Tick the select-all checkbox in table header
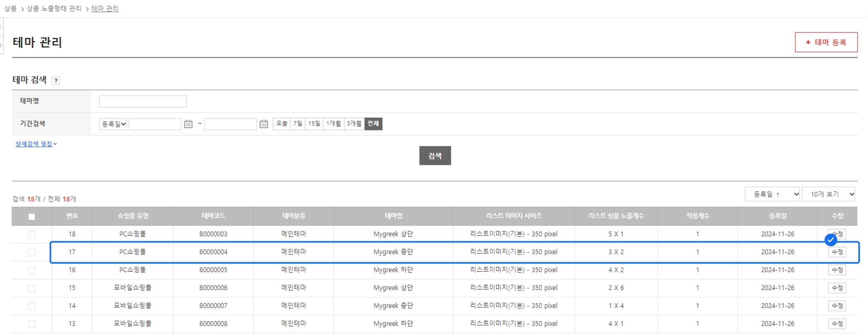 (32, 217)
